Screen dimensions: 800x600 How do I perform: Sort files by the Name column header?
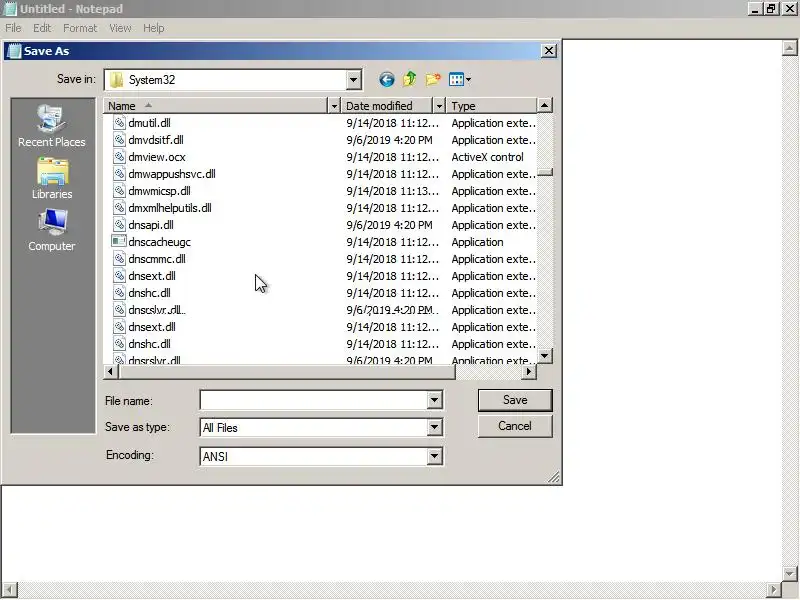[x=215, y=106]
